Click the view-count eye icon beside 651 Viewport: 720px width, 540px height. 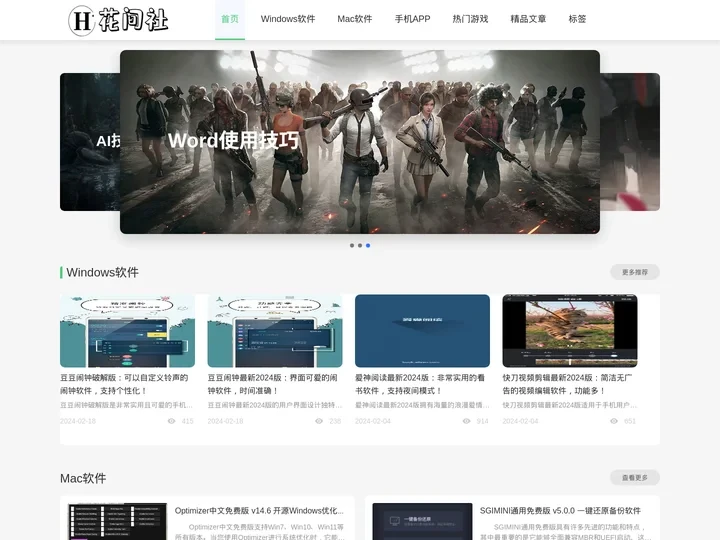coord(614,421)
